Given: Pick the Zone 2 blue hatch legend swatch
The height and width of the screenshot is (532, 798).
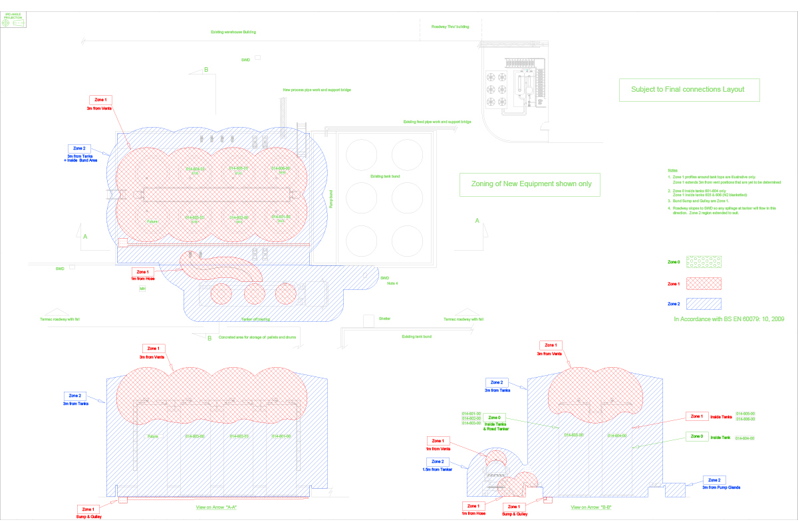Looking at the screenshot, I should click(704, 304).
